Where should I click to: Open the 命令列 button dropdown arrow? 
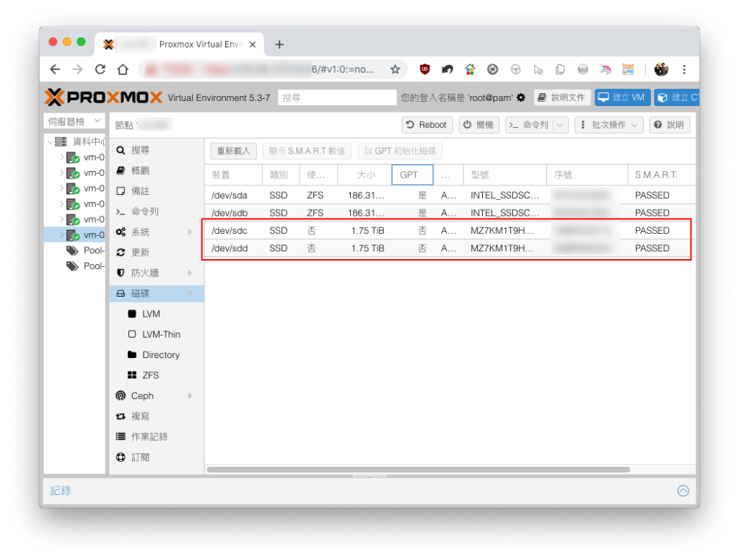tap(560, 125)
